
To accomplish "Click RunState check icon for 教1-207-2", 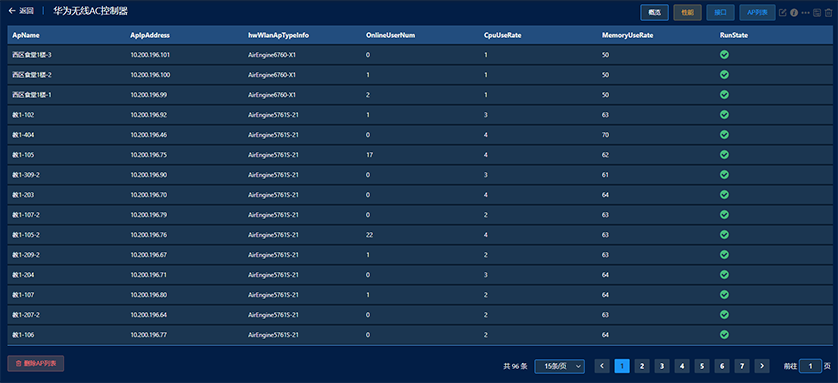I will [724, 315].
